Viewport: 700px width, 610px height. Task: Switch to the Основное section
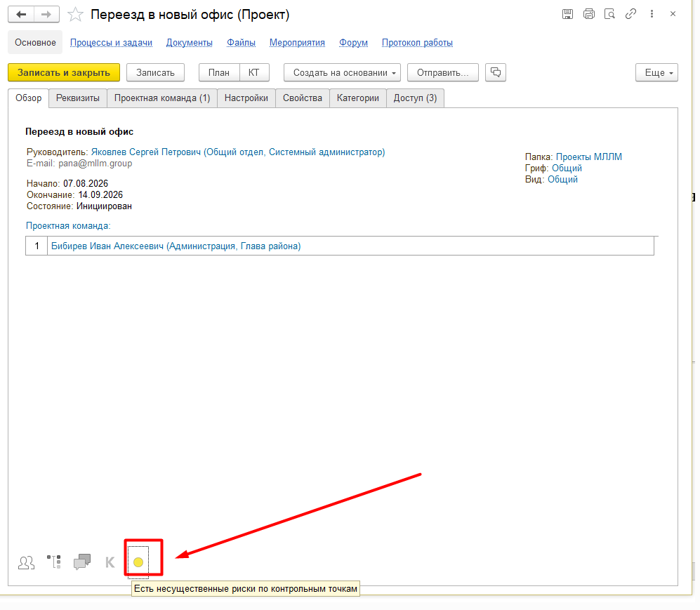(x=35, y=42)
